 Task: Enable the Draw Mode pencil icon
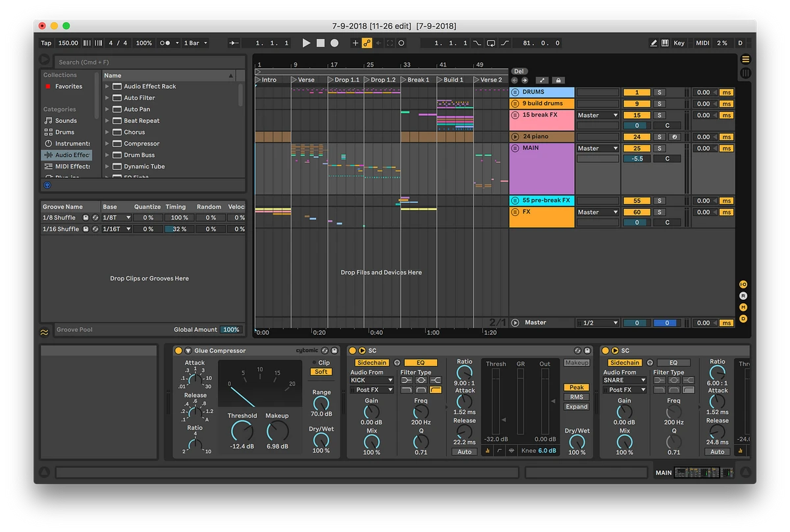(x=654, y=43)
